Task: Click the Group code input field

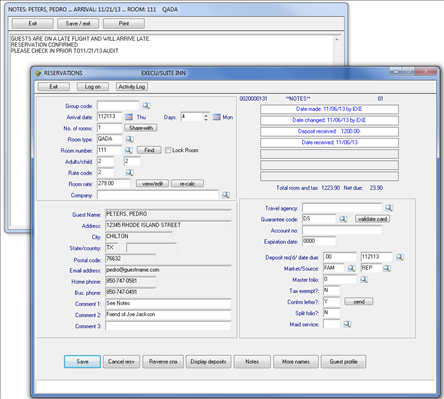Action: (118, 106)
